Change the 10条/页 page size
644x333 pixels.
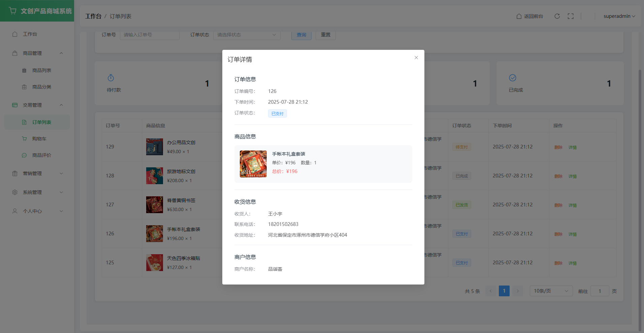[x=551, y=291]
